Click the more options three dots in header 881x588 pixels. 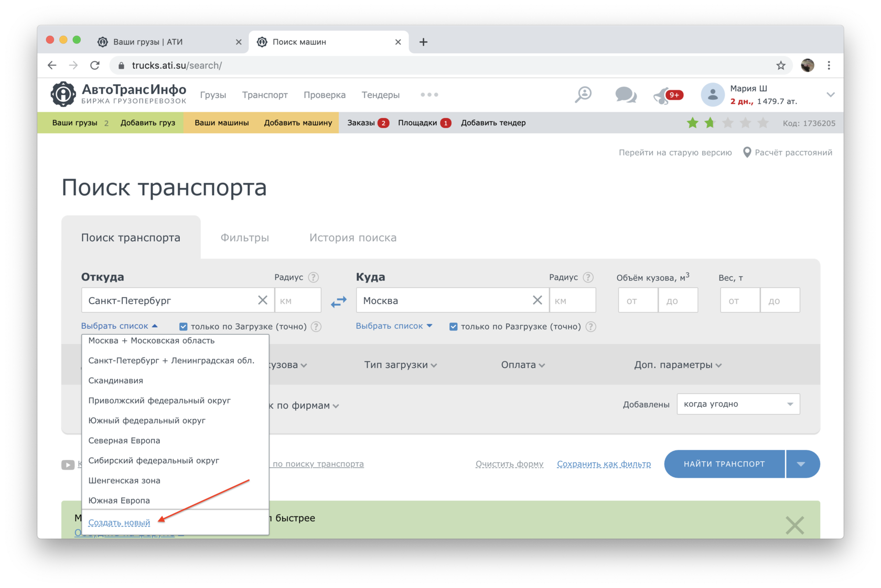point(429,95)
